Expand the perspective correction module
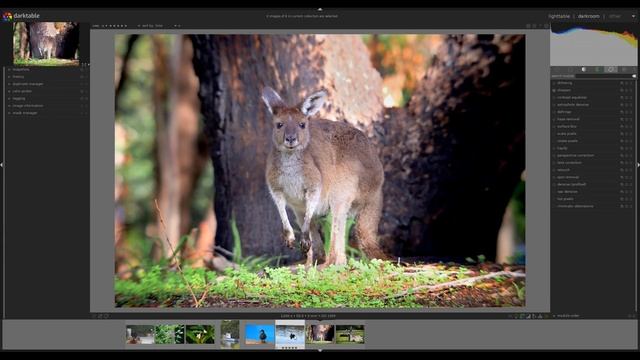 point(576,156)
